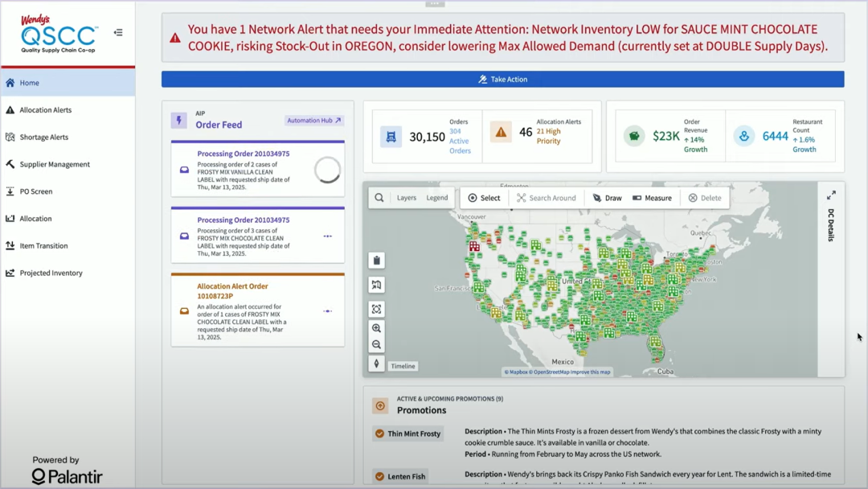This screenshot has height=489, width=868.
Task: Click the map view icon below the clipboard
Action: coord(376,285)
